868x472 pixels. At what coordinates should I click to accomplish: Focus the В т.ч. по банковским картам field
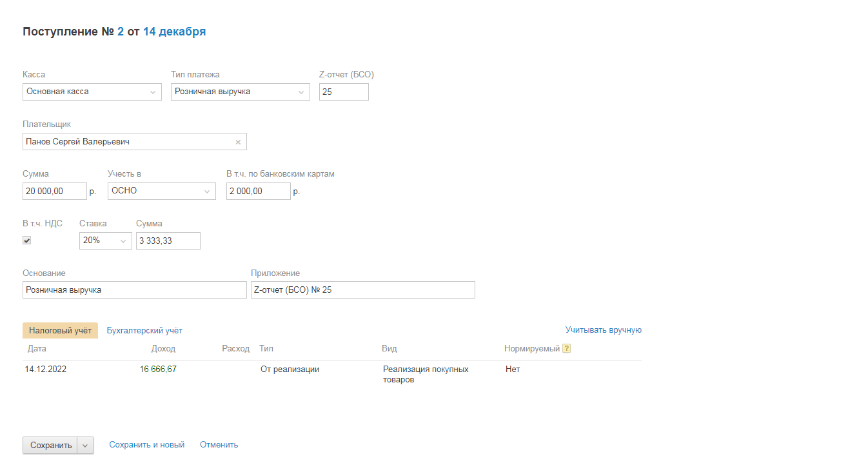[x=258, y=192]
